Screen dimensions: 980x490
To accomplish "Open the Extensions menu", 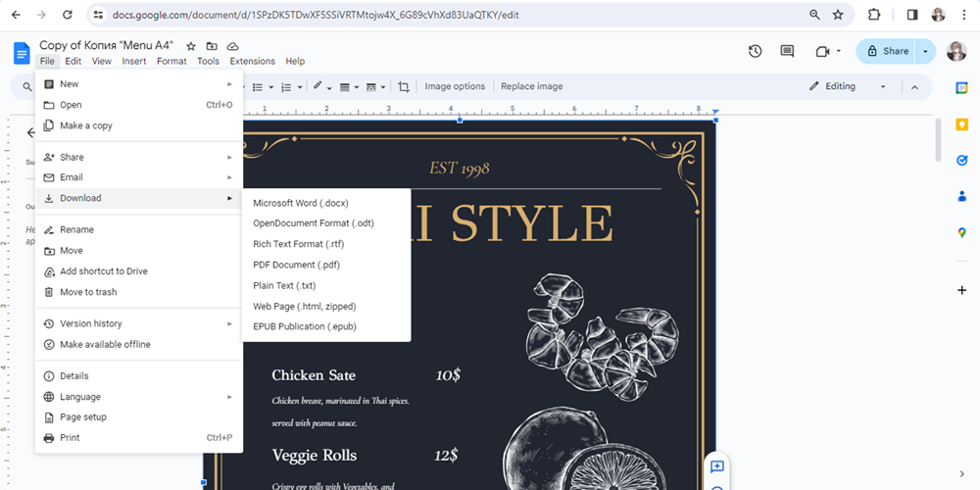I will point(253,61).
